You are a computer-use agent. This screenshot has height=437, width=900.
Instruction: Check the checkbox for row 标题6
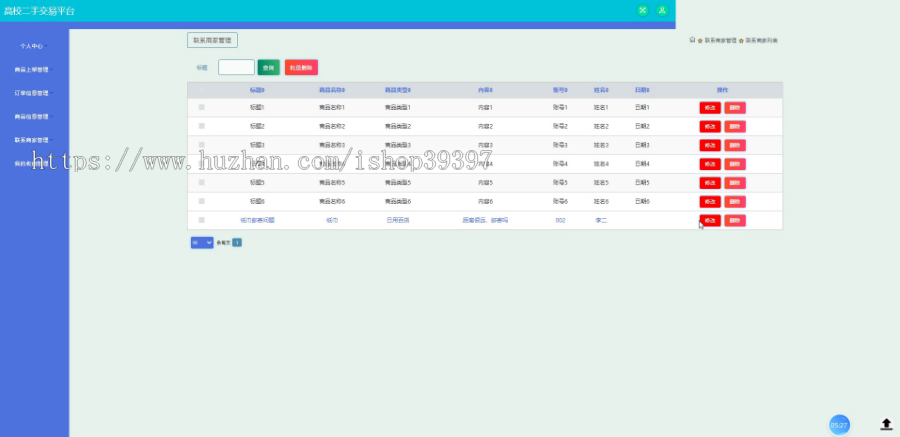[x=201, y=201]
